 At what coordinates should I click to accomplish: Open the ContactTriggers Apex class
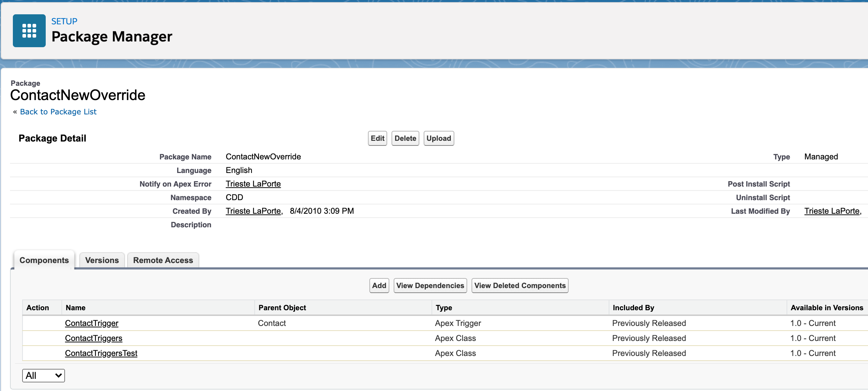[94, 338]
